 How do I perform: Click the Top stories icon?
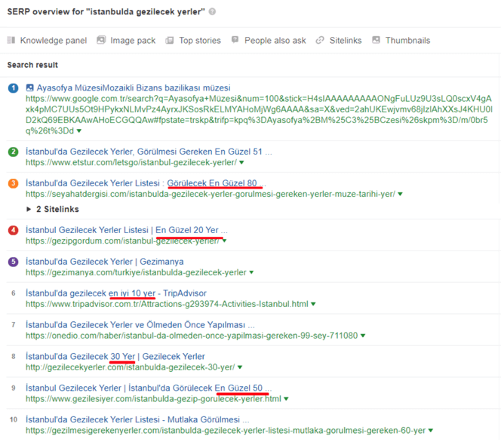(x=169, y=40)
